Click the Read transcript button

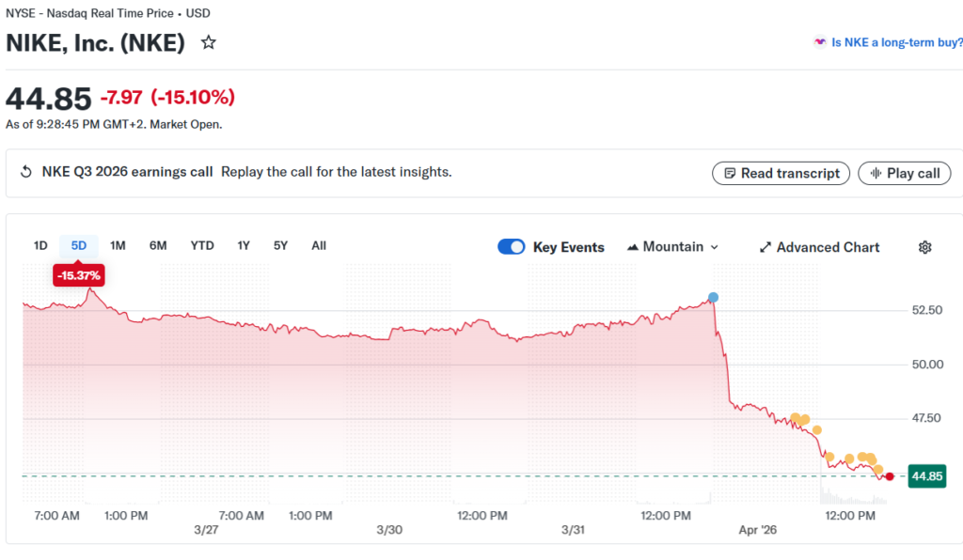pyautogui.click(x=781, y=173)
